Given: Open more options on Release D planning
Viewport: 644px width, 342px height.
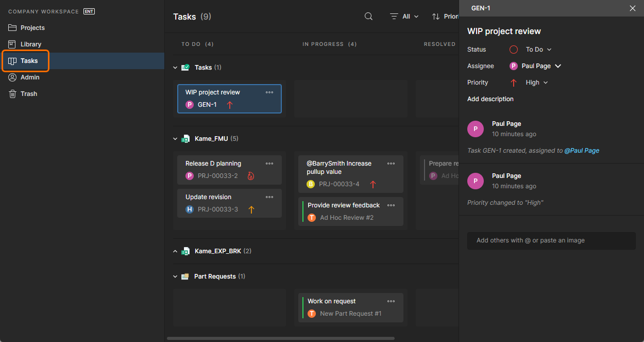Looking at the screenshot, I should pyautogui.click(x=269, y=164).
